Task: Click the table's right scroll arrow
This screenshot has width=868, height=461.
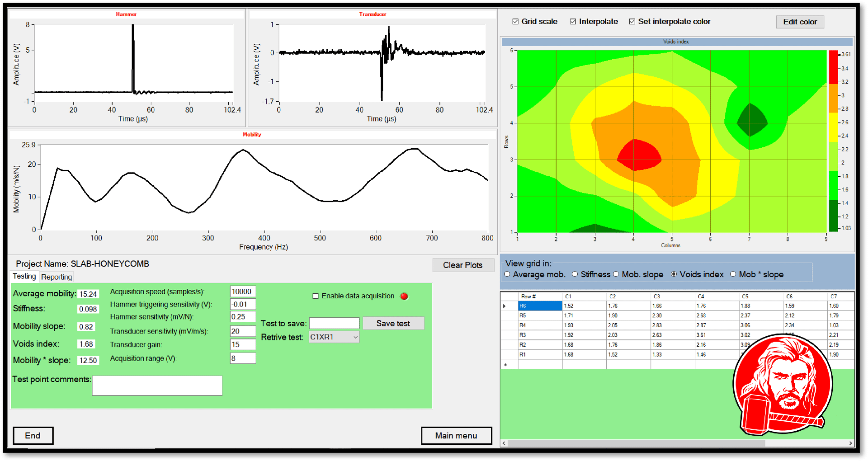Action: pos(850,443)
